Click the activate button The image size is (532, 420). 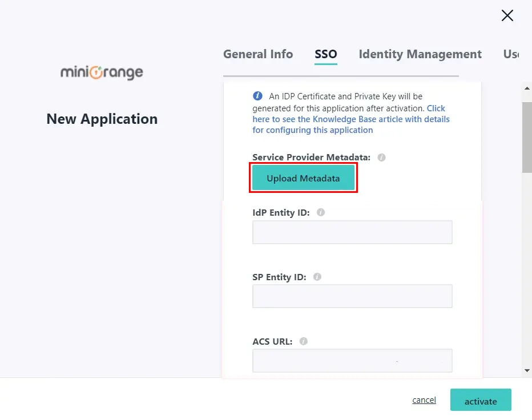click(x=481, y=400)
